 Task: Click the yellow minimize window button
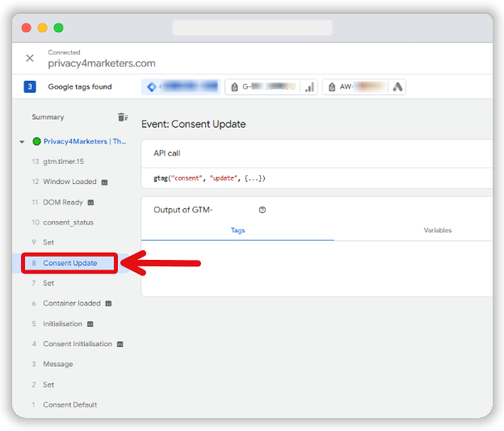click(43, 28)
